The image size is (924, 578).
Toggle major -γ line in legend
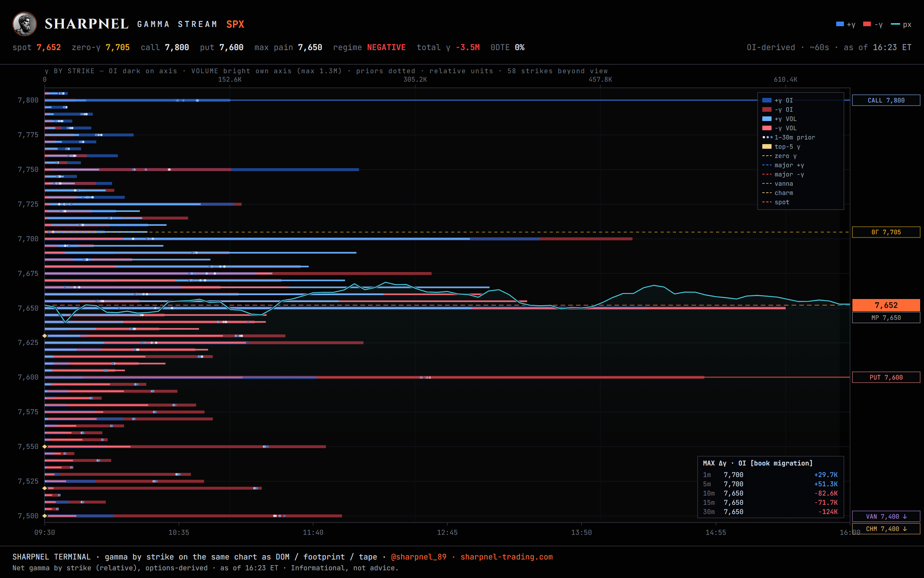click(783, 174)
